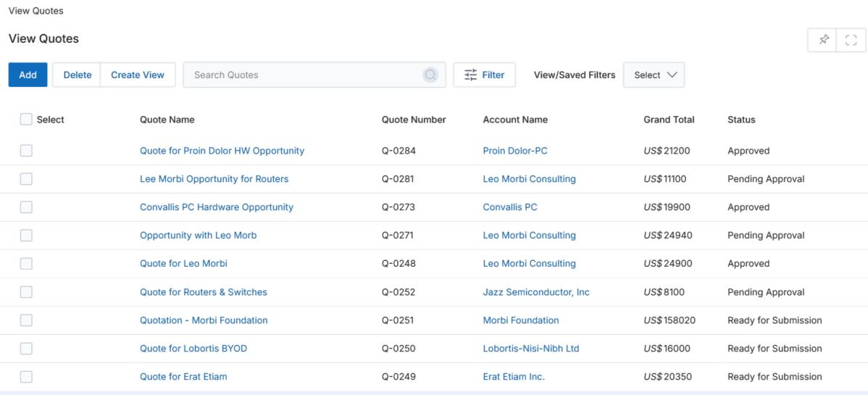This screenshot has height=395, width=868.
Task: Click the Grand Total column header
Action: [669, 120]
